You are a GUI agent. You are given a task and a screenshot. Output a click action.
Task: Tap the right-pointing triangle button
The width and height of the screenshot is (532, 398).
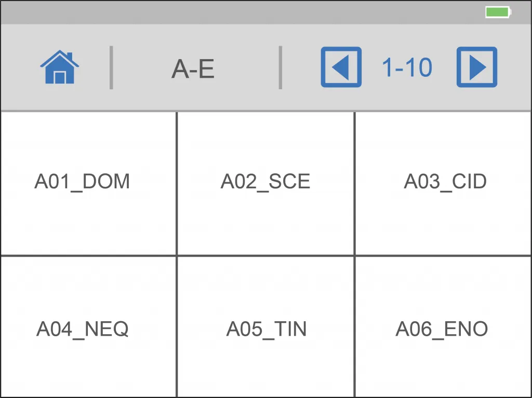[x=477, y=67]
